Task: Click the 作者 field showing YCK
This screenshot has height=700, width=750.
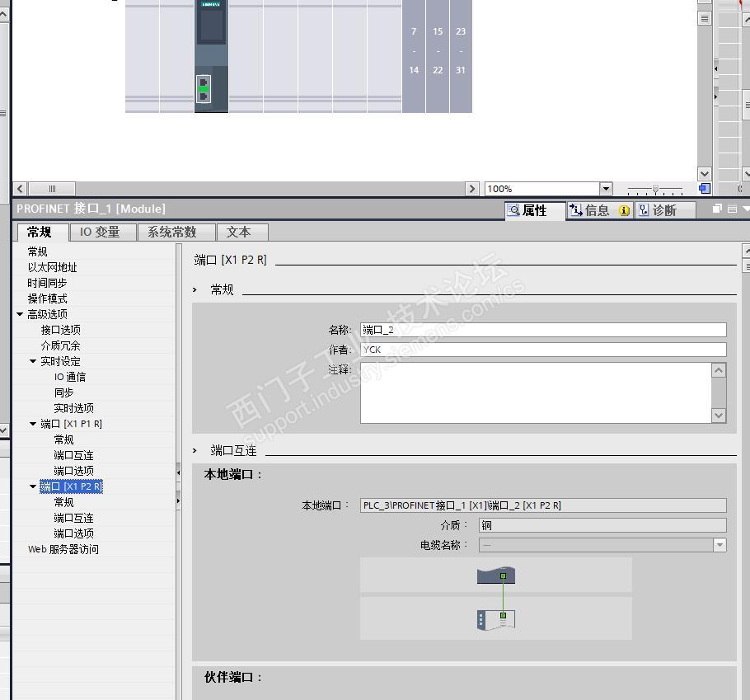Action: pyautogui.click(x=543, y=350)
